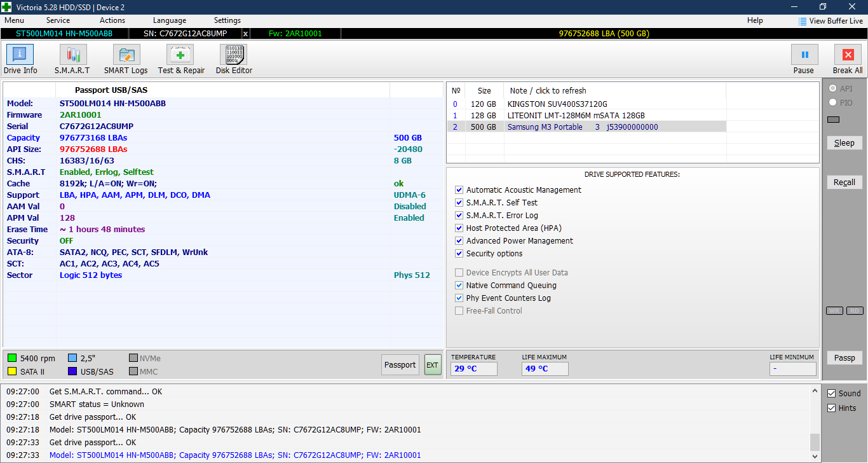Viewport: 868px width, 463px height.
Task: Open the S.M.A.R.T view
Action: [72, 60]
